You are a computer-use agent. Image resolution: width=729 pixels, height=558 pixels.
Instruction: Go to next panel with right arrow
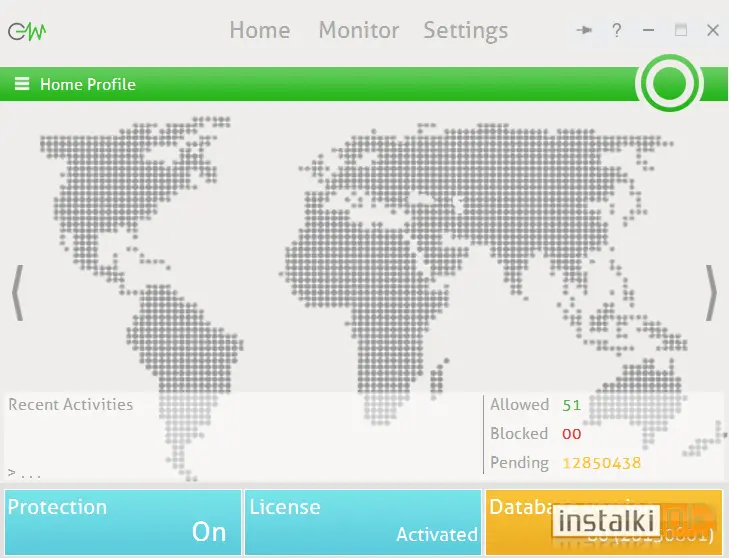click(x=711, y=293)
